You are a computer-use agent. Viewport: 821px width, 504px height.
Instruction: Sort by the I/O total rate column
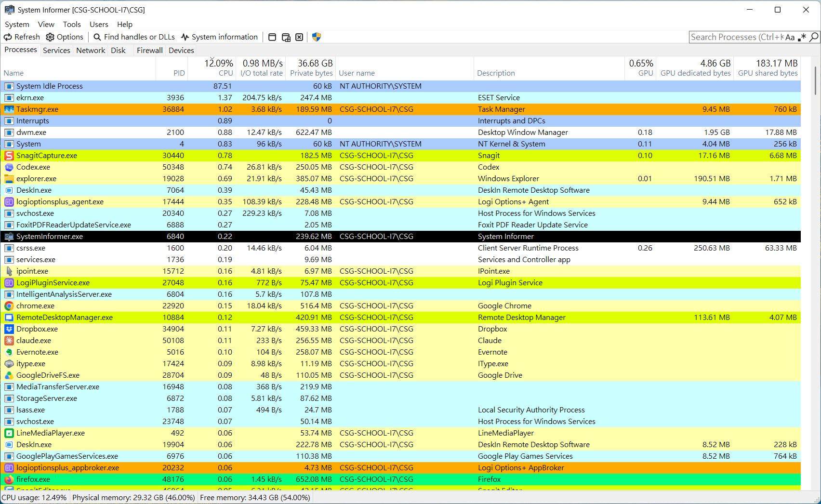[261, 68]
